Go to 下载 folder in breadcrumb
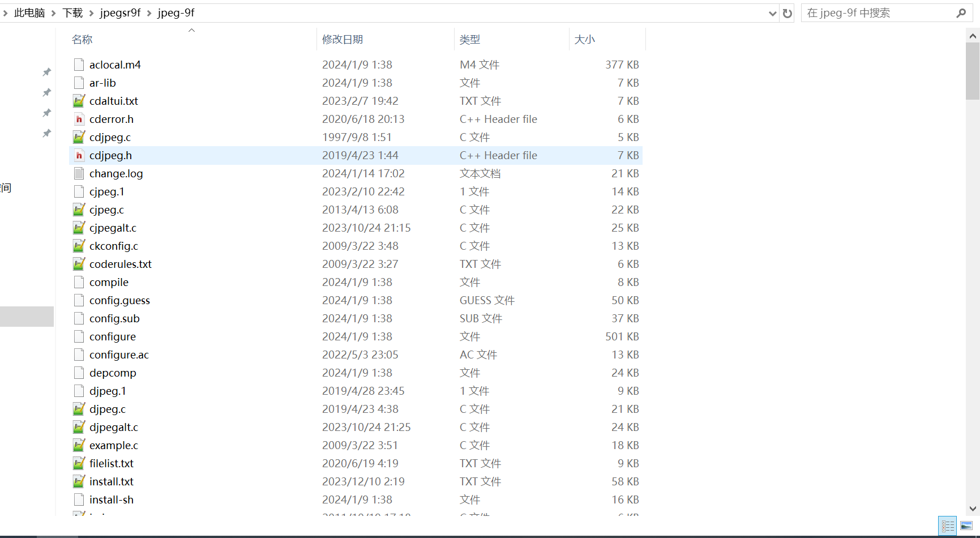The width and height of the screenshot is (980, 538). click(72, 13)
